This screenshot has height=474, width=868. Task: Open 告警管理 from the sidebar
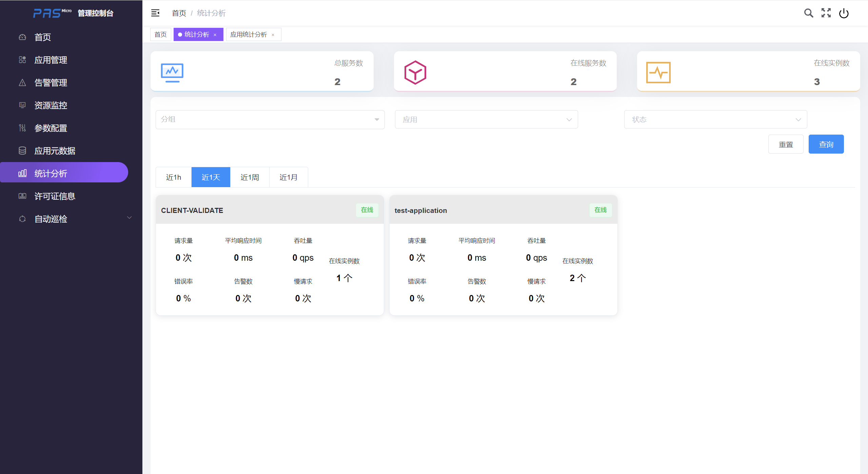click(x=51, y=83)
